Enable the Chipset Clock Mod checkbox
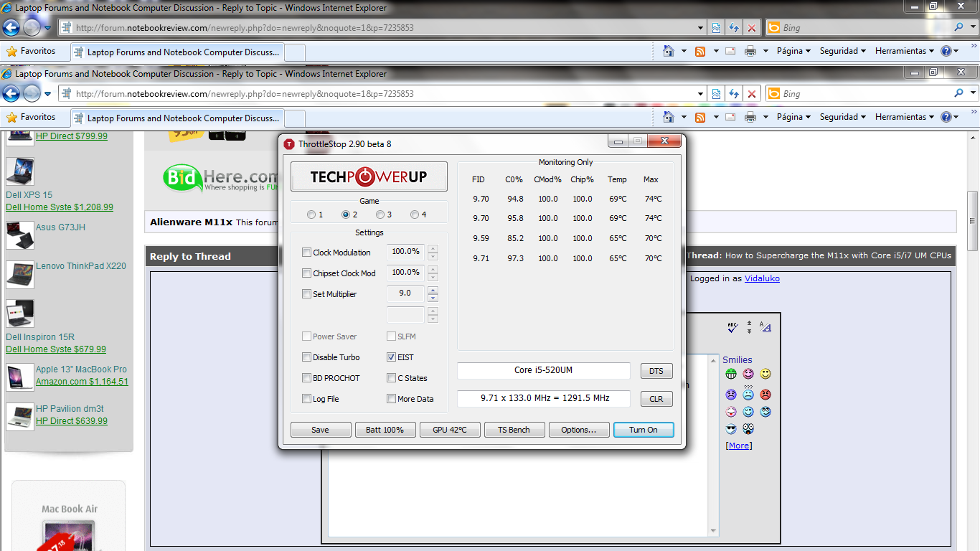This screenshot has height=551, width=980. coord(307,273)
